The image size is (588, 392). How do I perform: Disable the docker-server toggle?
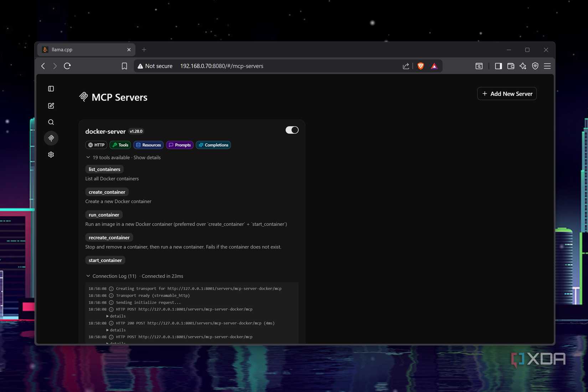[292, 130]
